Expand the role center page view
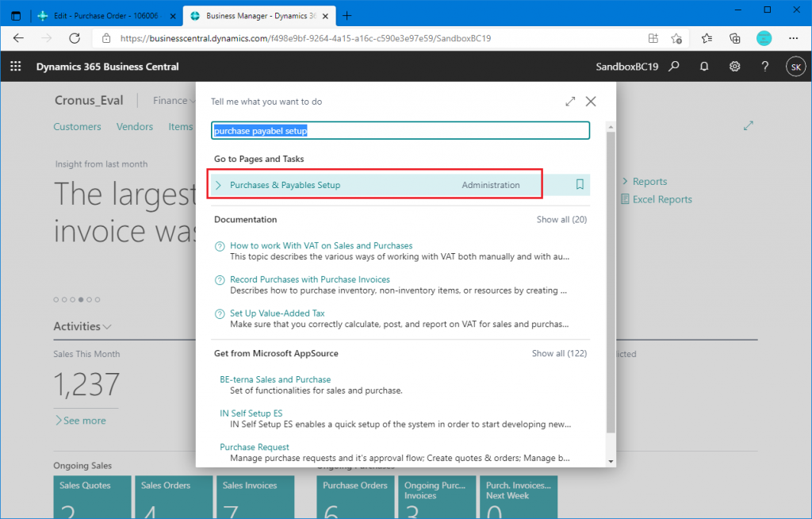The height and width of the screenshot is (519, 812). [x=749, y=125]
